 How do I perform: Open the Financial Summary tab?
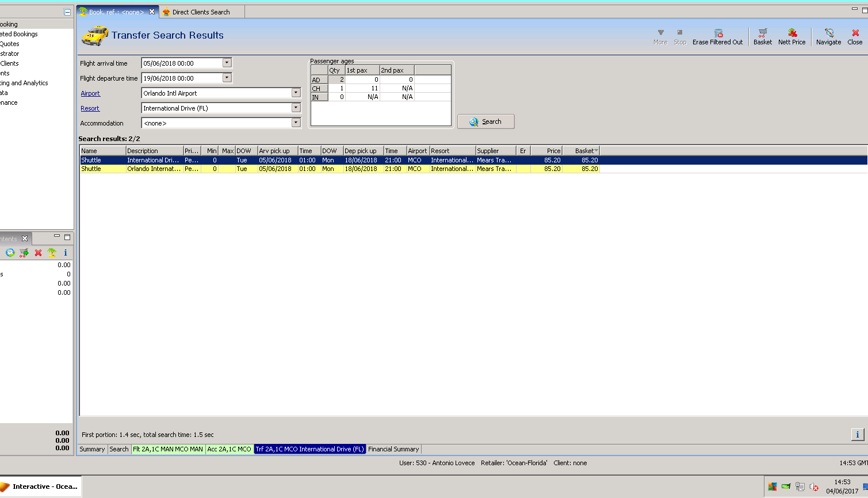coord(393,449)
